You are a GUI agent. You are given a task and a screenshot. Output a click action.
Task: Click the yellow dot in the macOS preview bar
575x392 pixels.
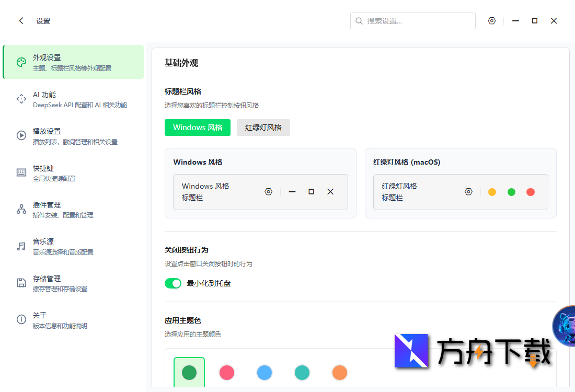(x=492, y=192)
